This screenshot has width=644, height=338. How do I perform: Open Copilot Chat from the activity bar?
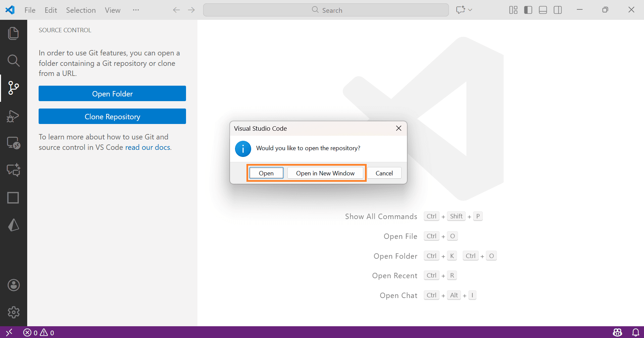pyautogui.click(x=13, y=170)
